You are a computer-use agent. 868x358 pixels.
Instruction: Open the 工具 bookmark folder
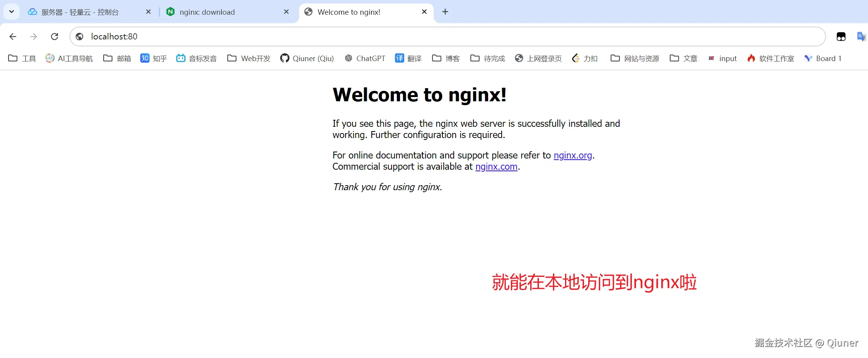pyautogui.click(x=22, y=58)
